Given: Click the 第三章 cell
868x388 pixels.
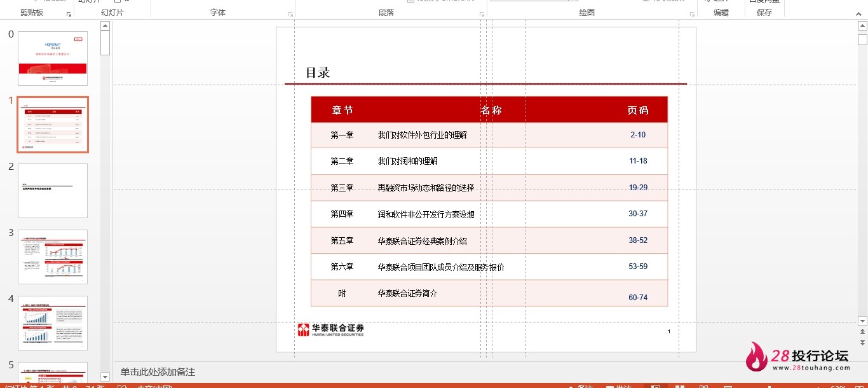Looking at the screenshot, I should click(x=342, y=188).
